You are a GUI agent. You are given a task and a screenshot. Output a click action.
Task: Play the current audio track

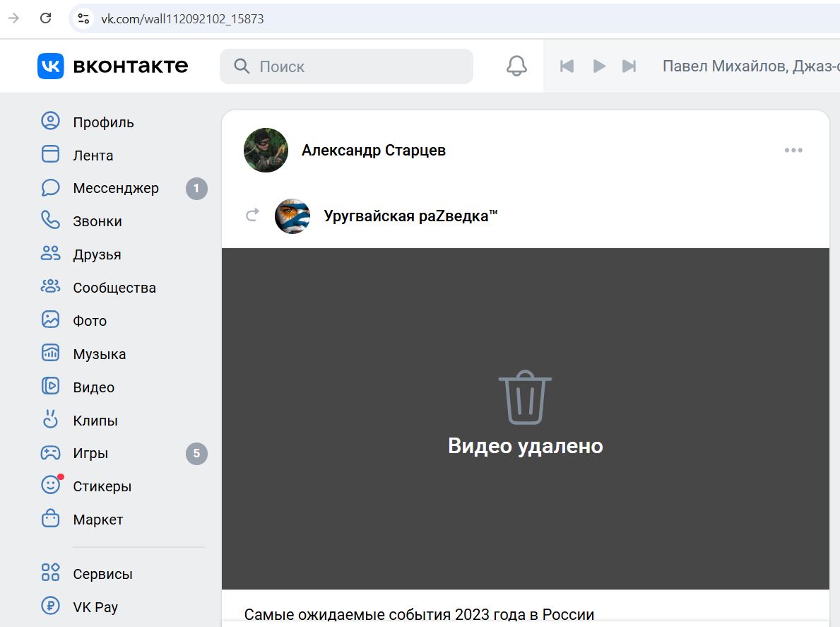coord(599,66)
